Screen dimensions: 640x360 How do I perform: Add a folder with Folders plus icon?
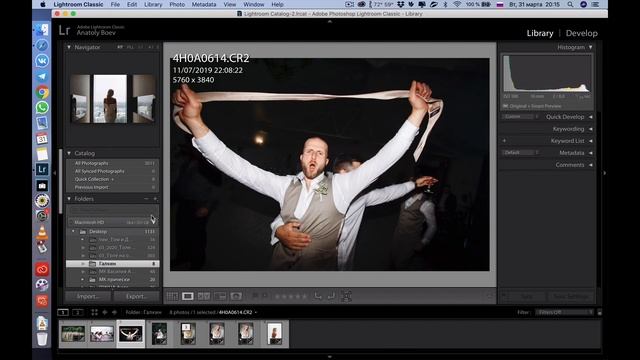(x=155, y=199)
